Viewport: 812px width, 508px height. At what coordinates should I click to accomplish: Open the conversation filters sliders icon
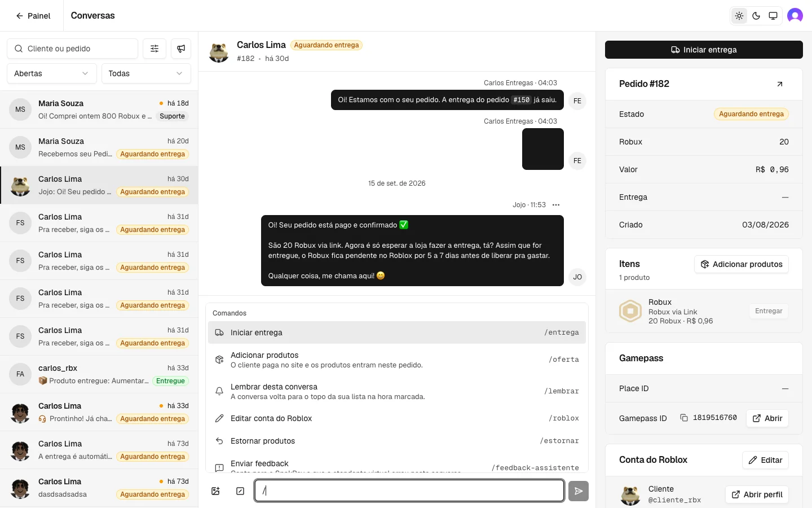tap(155, 49)
